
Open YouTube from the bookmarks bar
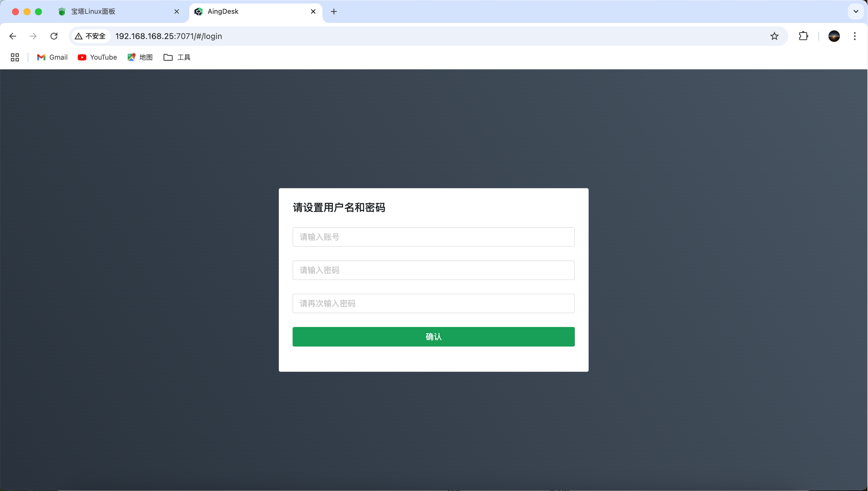coord(98,57)
